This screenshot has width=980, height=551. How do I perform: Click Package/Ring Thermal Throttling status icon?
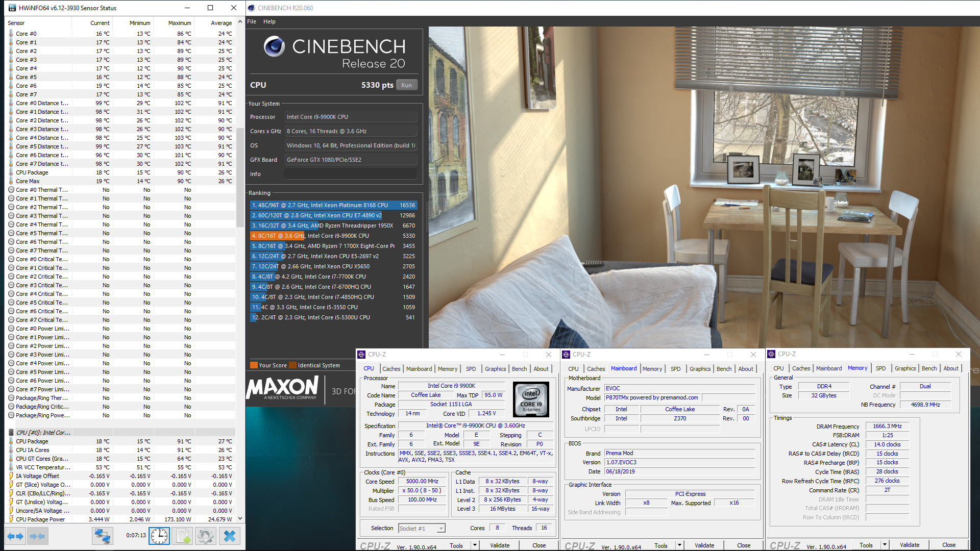(11, 398)
